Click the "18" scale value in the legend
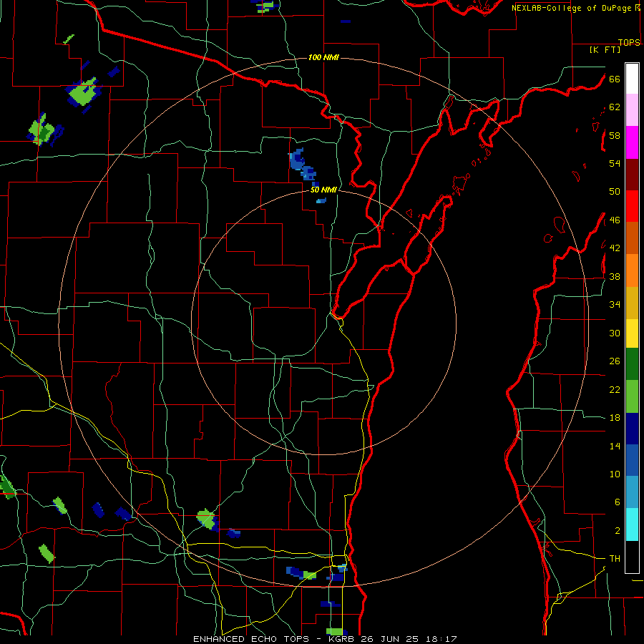644x644 pixels. coord(615,418)
